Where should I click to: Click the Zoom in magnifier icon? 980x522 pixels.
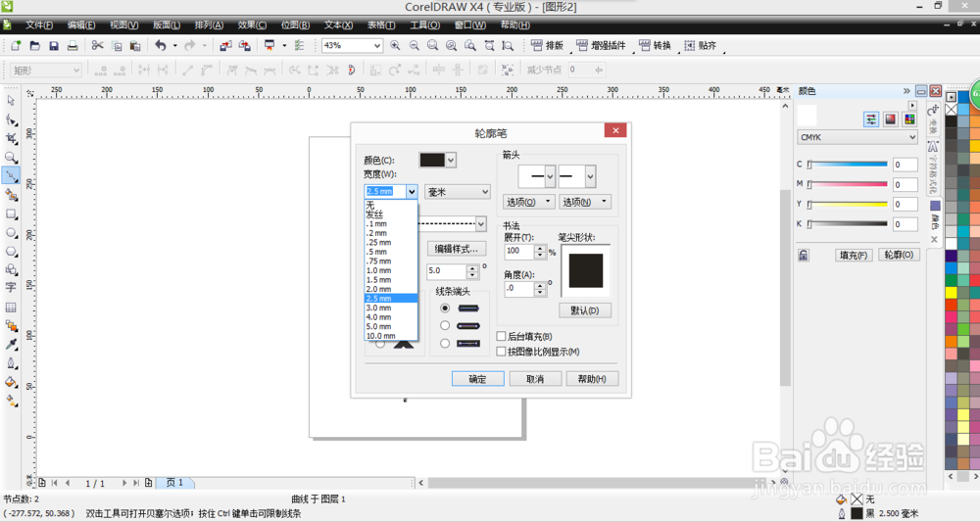pos(395,46)
